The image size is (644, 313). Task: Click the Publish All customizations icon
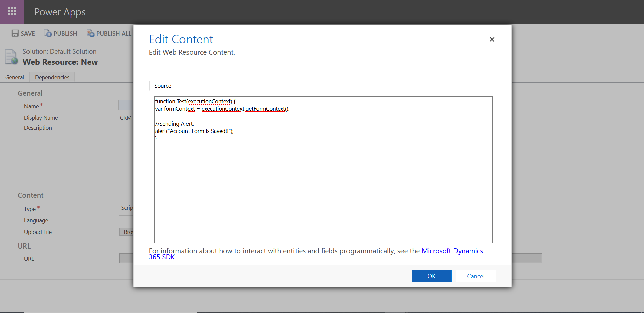(x=90, y=33)
